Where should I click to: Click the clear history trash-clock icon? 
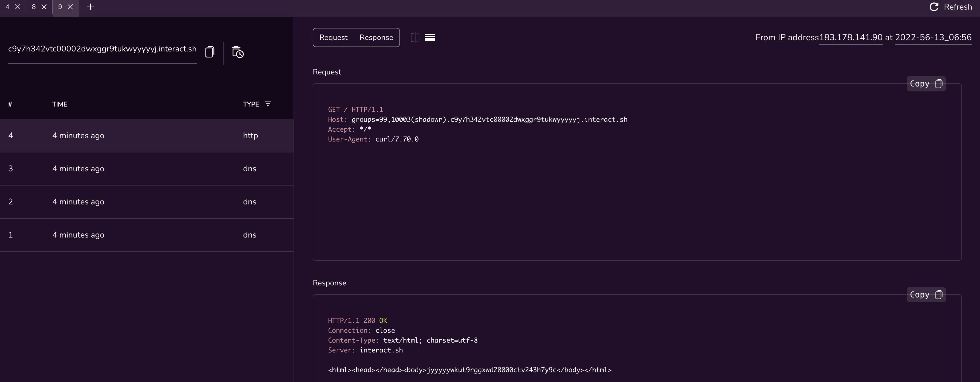pos(238,52)
